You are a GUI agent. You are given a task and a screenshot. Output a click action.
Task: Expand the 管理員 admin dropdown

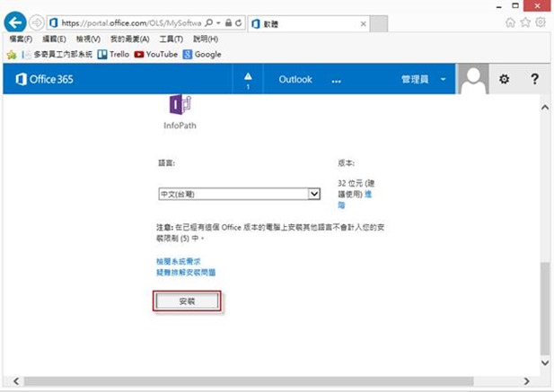coord(424,80)
